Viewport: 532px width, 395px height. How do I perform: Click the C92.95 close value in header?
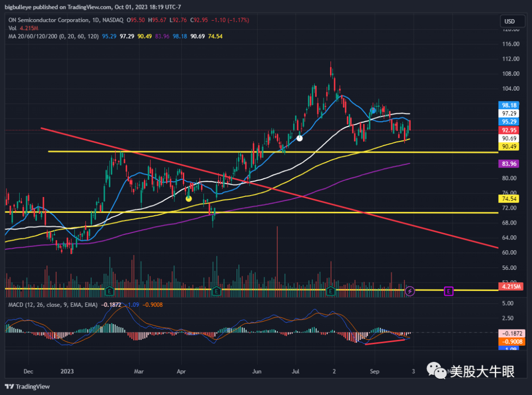pyautogui.click(x=199, y=20)
